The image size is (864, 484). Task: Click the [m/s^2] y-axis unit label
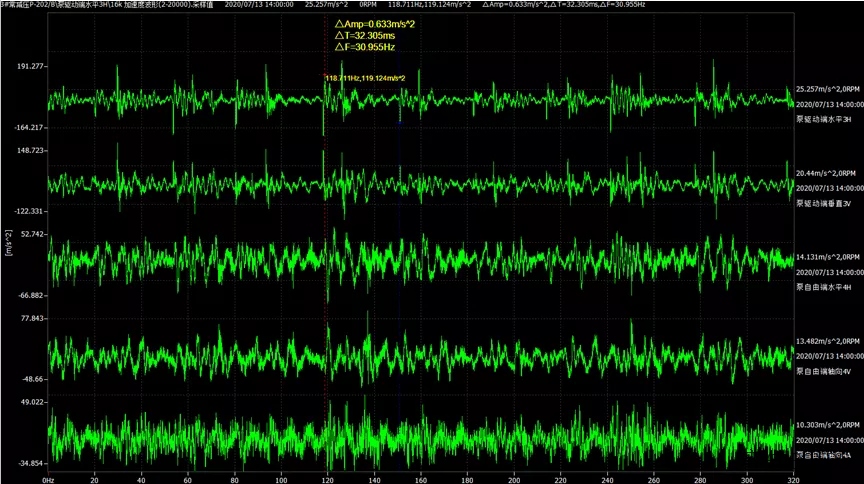(8, 243)
